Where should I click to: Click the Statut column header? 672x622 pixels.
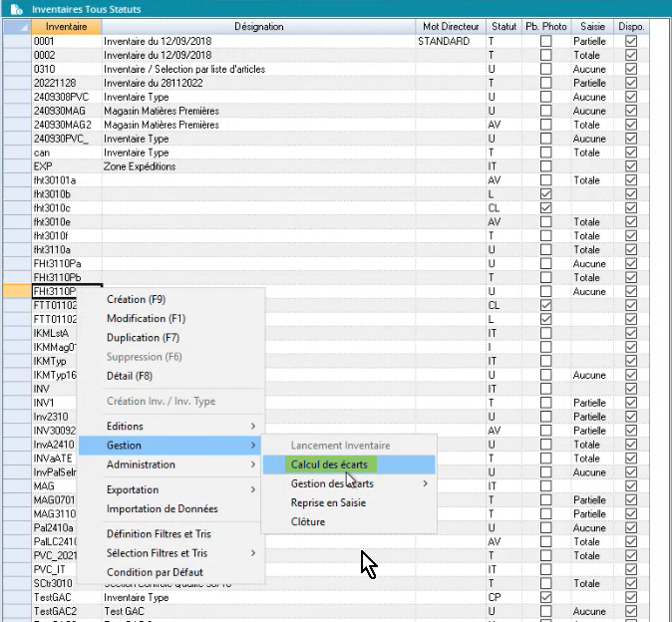(504, 27)
